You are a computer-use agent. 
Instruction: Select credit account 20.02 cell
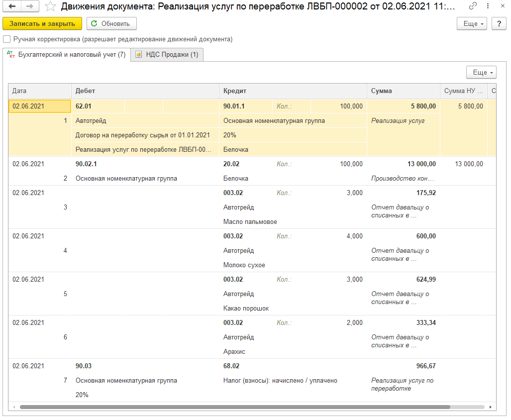tap(246, 164)
